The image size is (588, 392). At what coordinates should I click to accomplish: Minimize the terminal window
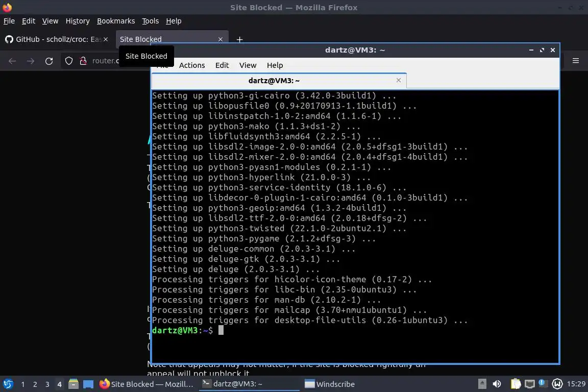pos(531,50)
